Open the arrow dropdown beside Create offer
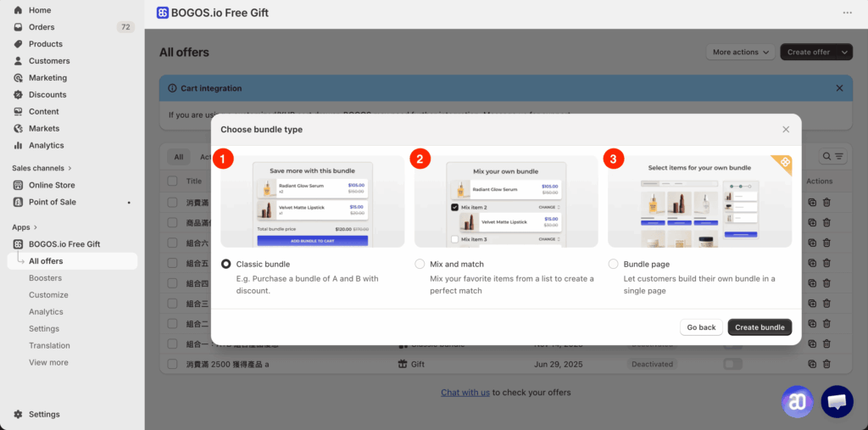The height and width of the screenshot is (430, 868). click(x=844, y=52)
